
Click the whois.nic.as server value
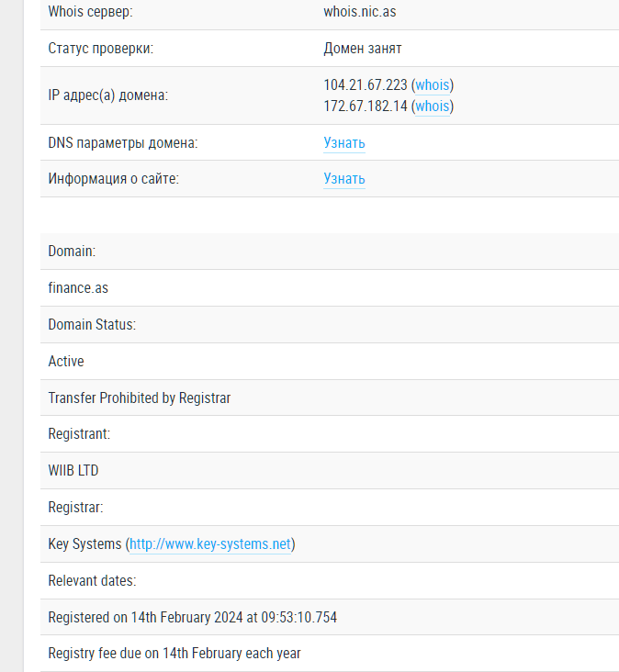[360, 12]
